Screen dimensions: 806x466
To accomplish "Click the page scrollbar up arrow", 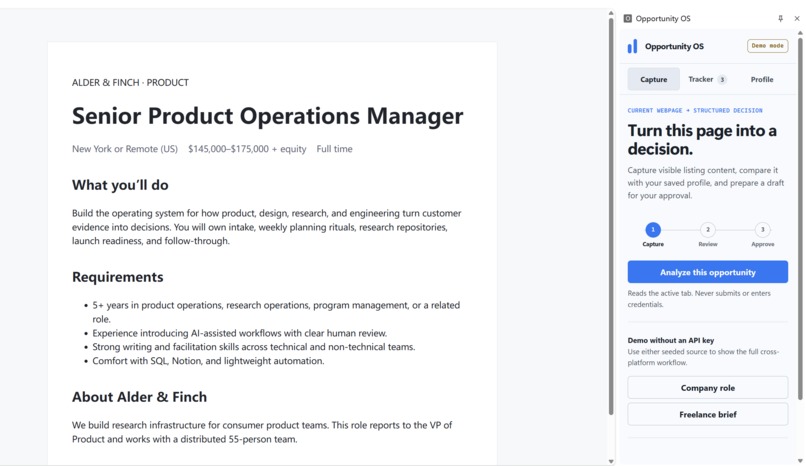I will (611, 13).
